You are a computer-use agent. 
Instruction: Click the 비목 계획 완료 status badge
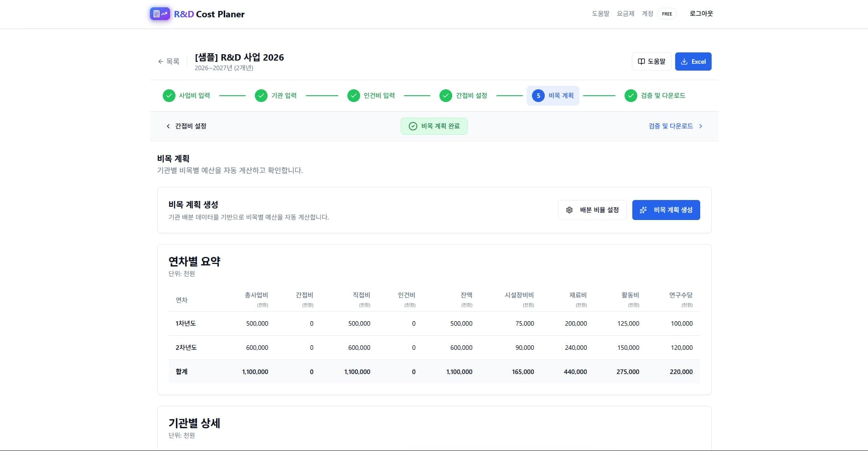coord(434,126)
